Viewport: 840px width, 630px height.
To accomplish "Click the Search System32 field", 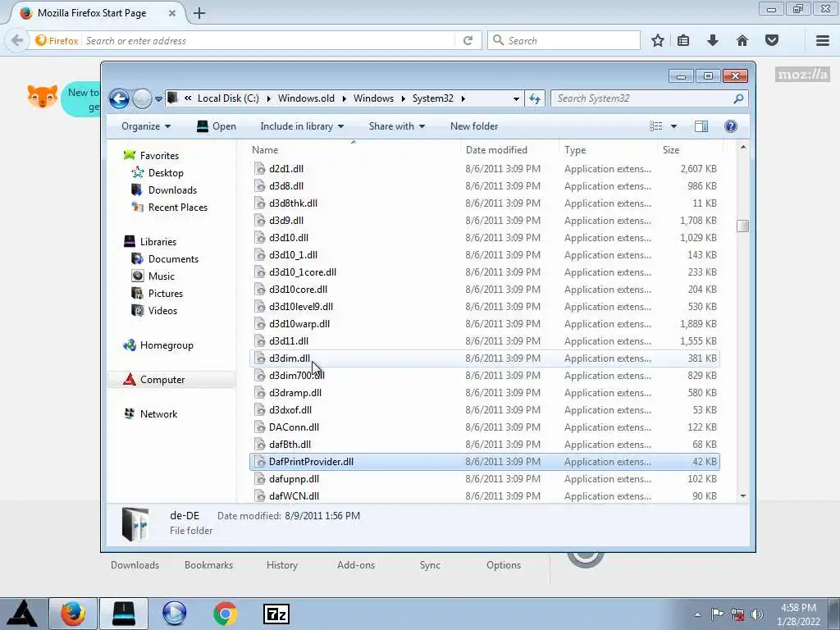I will (649, 98).
